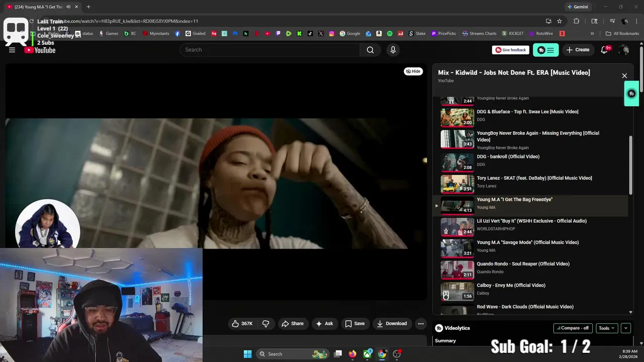The height and width of the screenshot is (362, 644).
Task: Open the Videolytics Tools dropdown
Action: [607, 328]
